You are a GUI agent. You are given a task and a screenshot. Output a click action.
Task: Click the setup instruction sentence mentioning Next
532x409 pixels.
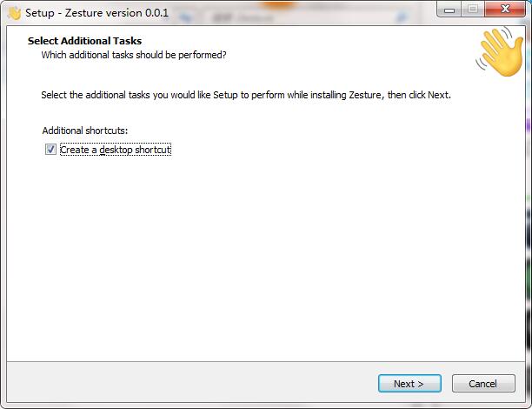click(246, 95)
